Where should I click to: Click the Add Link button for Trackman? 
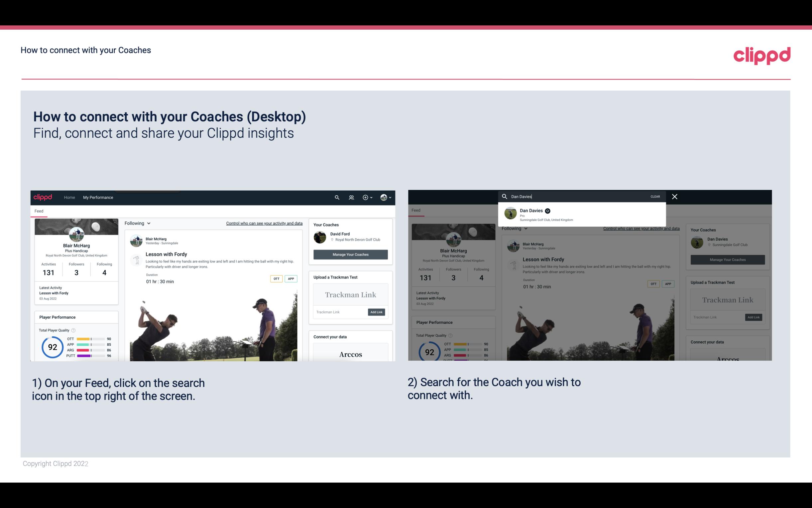pyautogui.click(x=377, y=312)
